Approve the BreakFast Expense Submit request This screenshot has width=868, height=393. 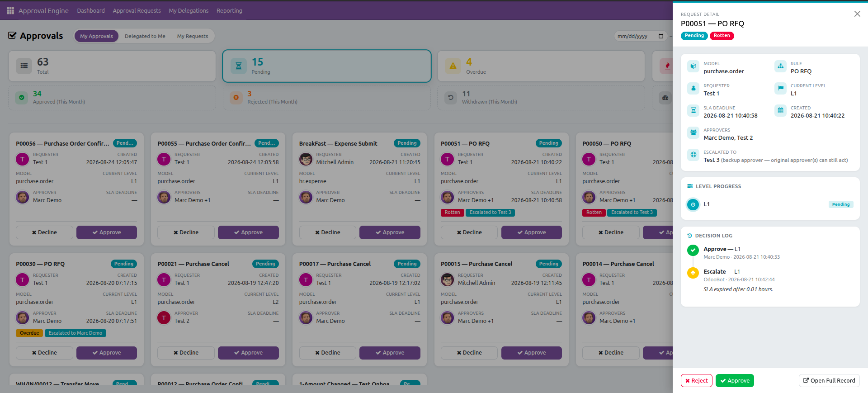[390, 232]
